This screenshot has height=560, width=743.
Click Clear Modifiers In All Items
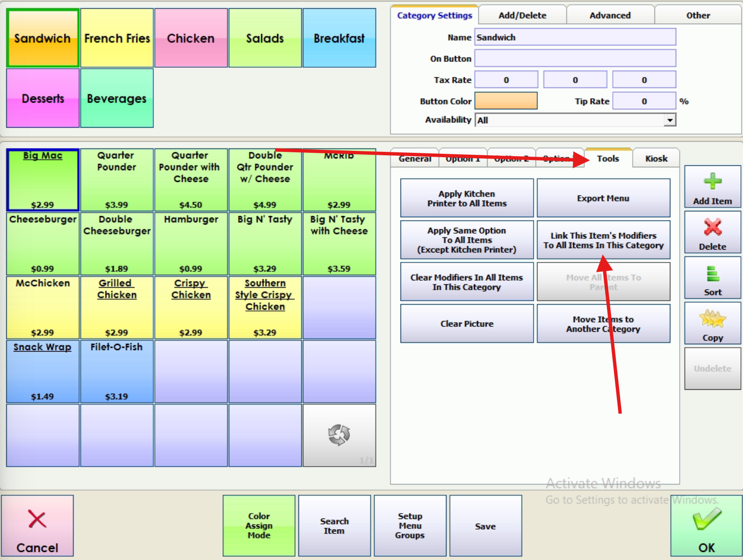(x=467, y=282)
